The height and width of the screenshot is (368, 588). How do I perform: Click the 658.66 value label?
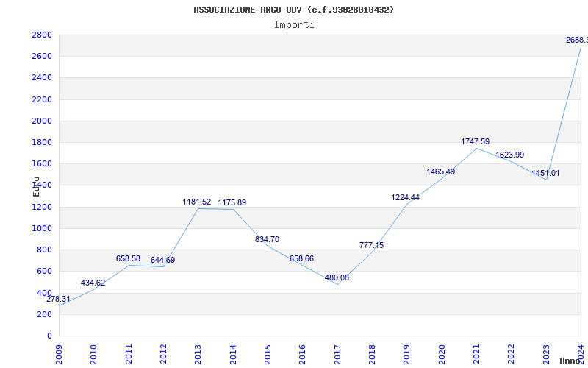(301, 259)
